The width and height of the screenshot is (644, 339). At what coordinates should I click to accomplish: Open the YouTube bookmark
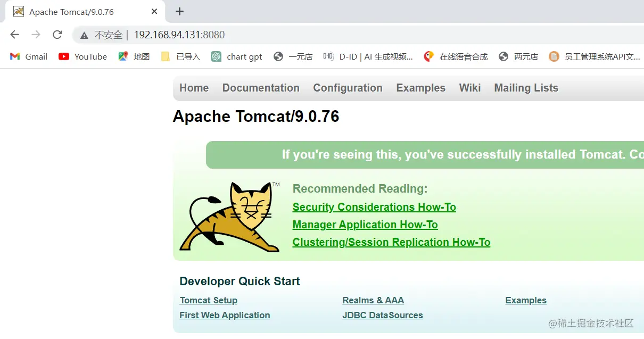click(x=82, y=56)
